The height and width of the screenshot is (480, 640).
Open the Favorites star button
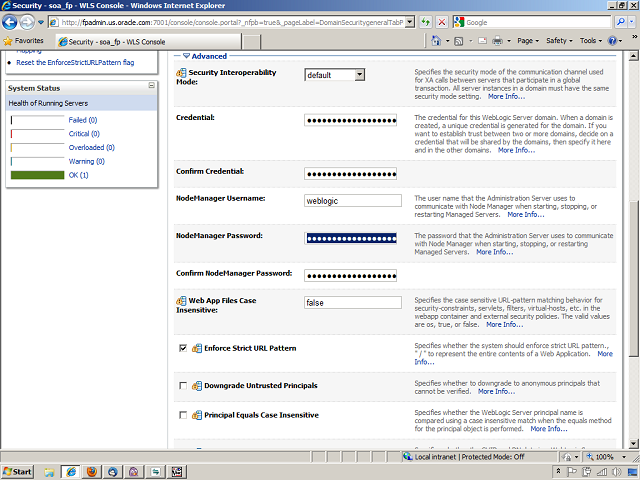point(22,41)
